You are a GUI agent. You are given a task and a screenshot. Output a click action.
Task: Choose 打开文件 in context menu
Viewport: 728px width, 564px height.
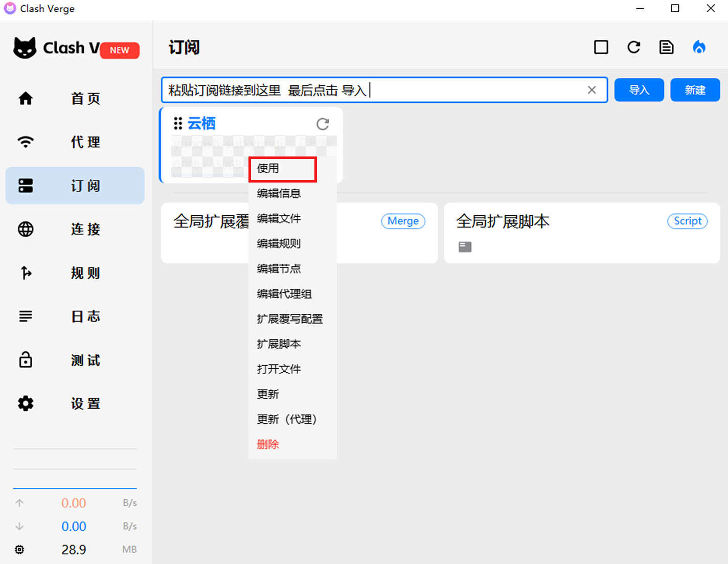292,369
